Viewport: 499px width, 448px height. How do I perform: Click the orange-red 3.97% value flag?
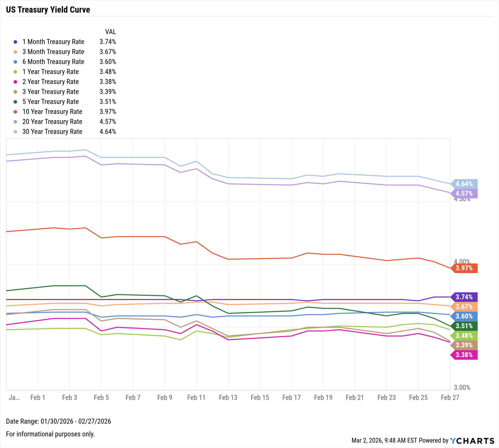pos(464,268)
